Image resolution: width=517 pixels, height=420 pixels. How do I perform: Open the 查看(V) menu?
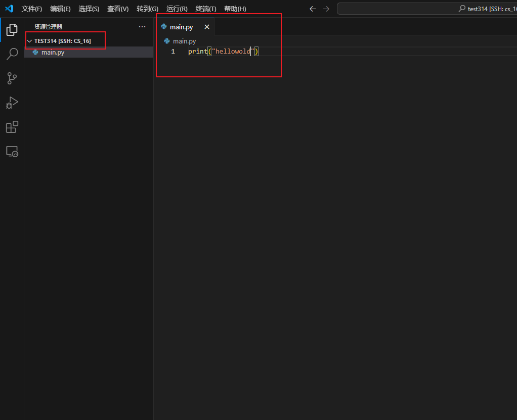(x=118, y=9)
